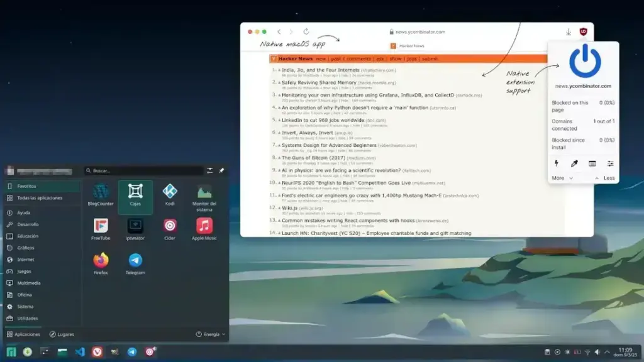
Task: Click the Buscar search field
Action: (144, 170)
